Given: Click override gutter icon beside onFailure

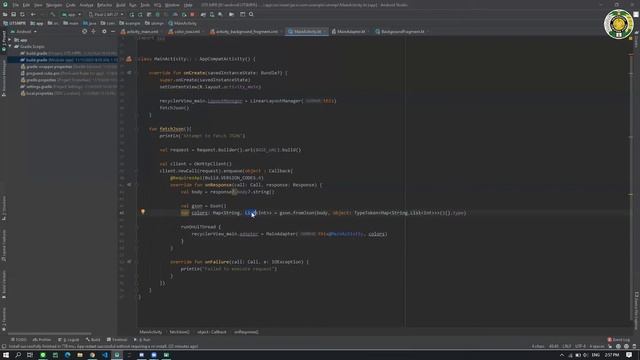Looking at the screenshot, I should pos(129,262).
